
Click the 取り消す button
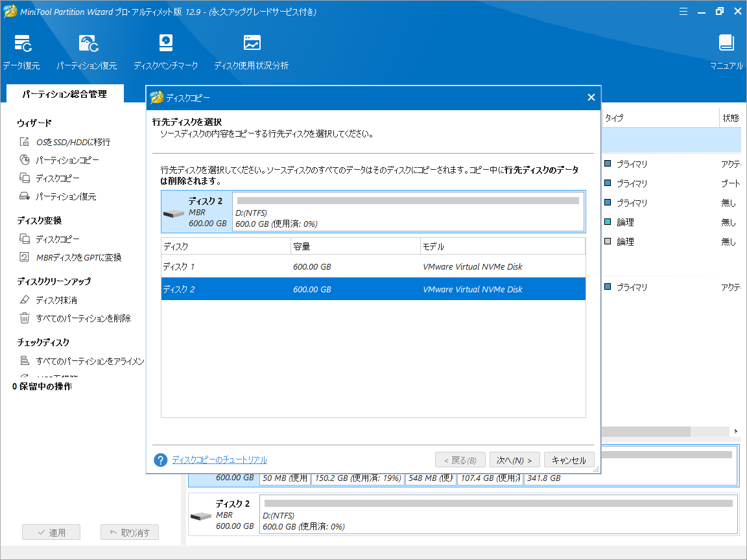click(x=130, y=532)
